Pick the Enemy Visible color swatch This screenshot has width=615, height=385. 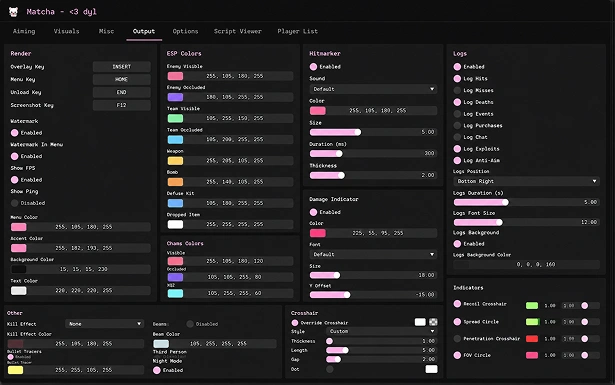click(175, 76)
